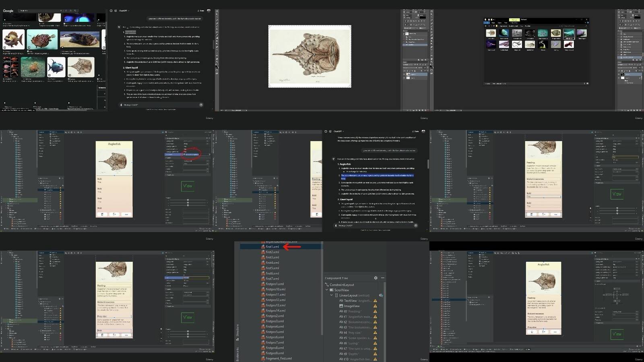Screen dimensions: 644x362
Task: Click the green View button in bottom-right frame
Action: pos(617,334)
